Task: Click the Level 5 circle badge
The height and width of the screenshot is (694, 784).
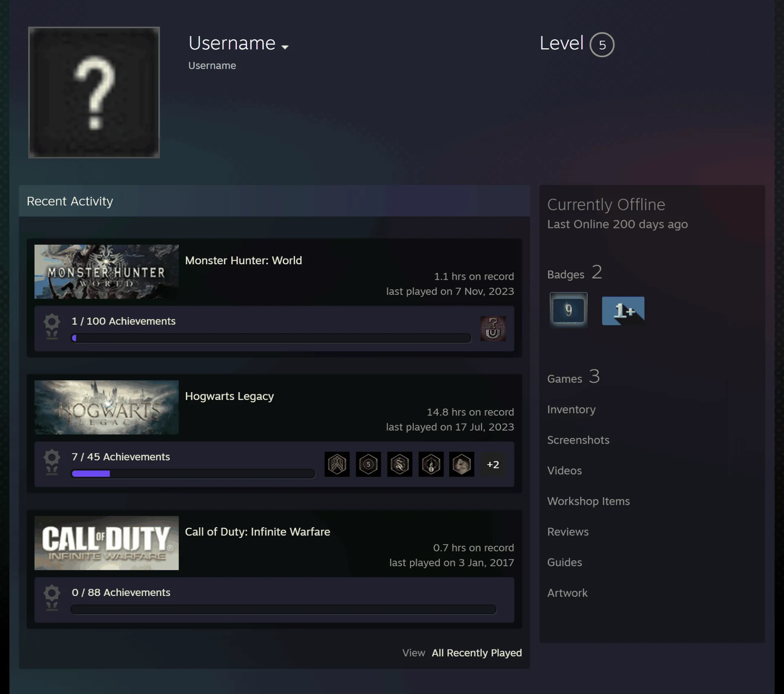Action: [x=602, y=45]
